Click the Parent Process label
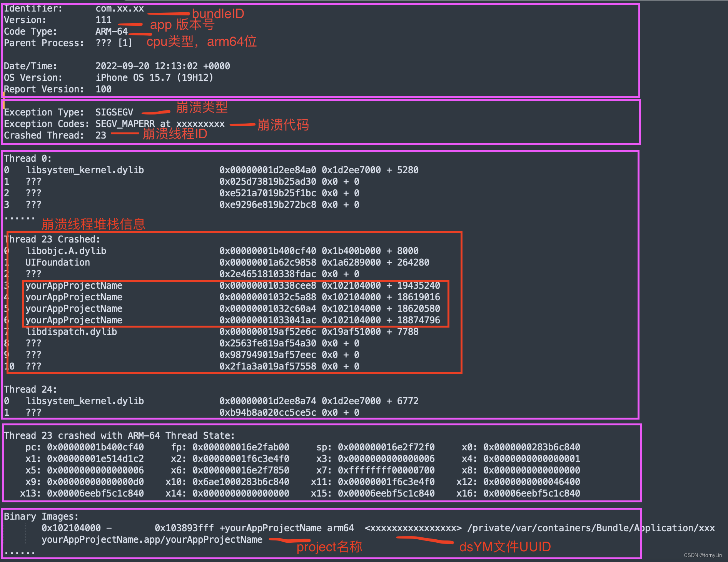This screenshot has height=562, width=728. (44, 43)
